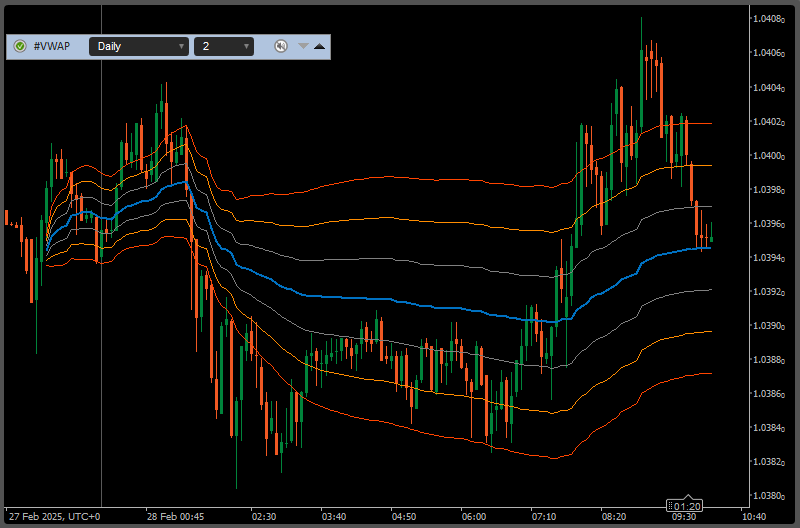Mute the VWAP alert speaker icon
The height and width of the screenshot is (528, 800).
pos(281,46)
